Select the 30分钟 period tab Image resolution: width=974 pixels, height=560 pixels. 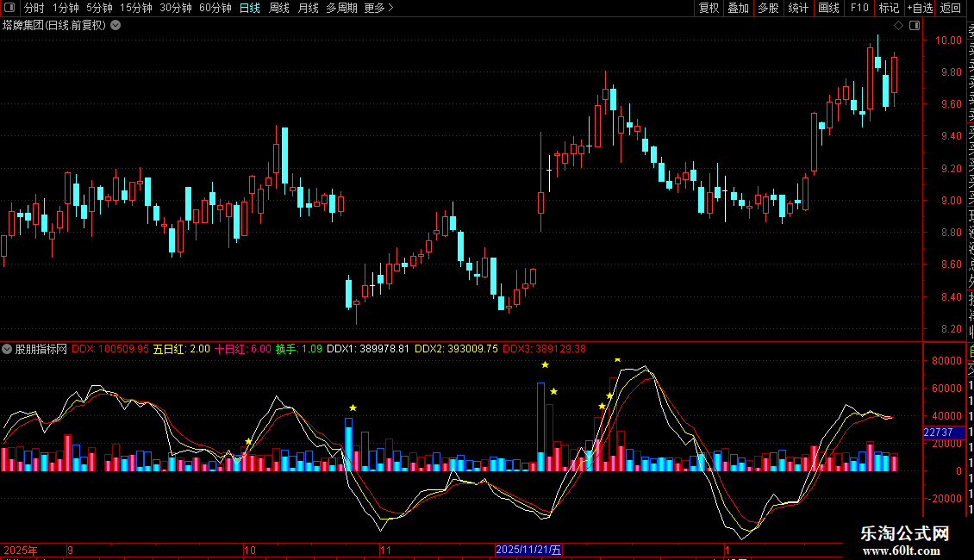pos(176,8)
